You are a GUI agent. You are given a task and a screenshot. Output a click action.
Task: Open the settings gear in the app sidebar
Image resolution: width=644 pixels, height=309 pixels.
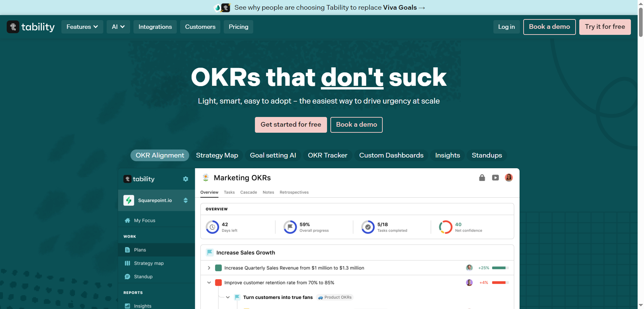coord(185,179)
